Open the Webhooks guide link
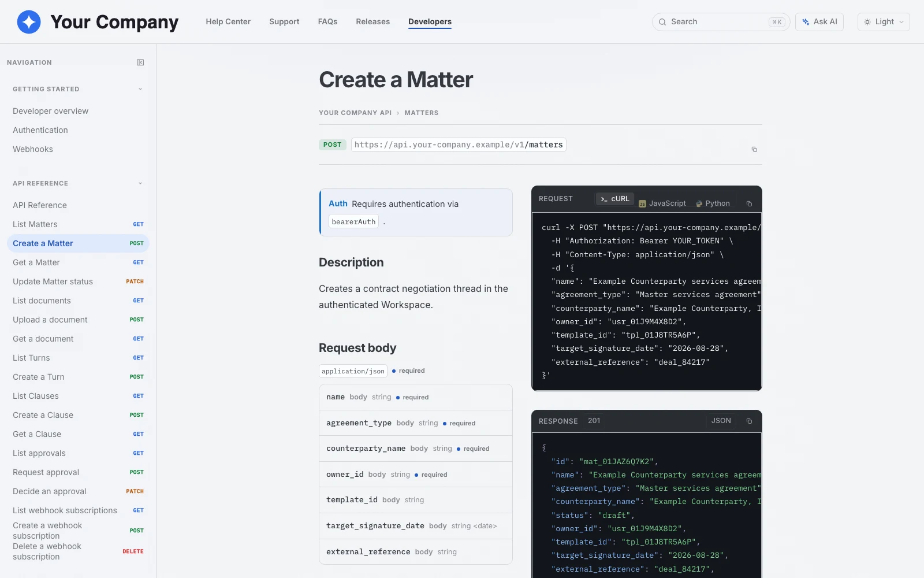Screen dimensions: 924x578 coord(33,149)
